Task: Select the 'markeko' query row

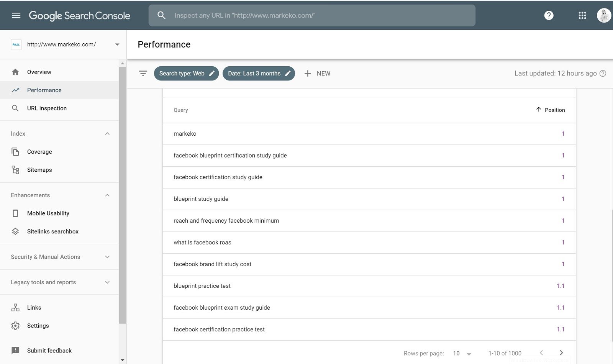Action: tap(369, 134)
